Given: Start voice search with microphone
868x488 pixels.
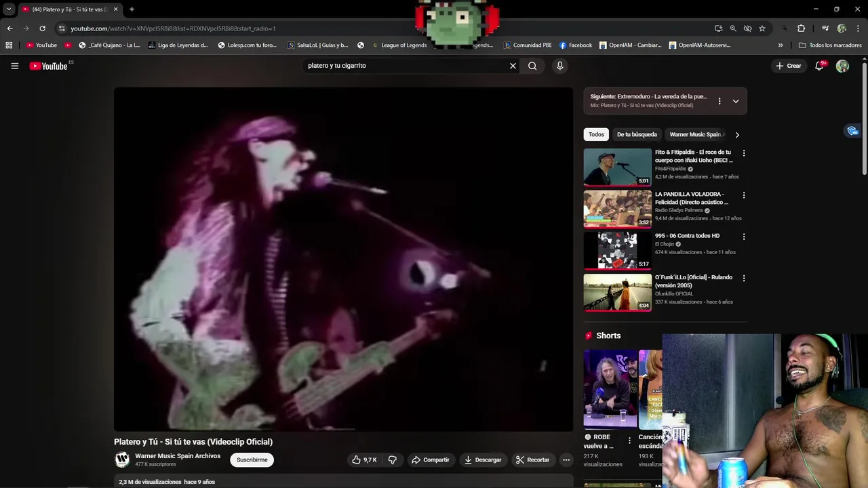Looking at the screenshot, I should point(559,66).
